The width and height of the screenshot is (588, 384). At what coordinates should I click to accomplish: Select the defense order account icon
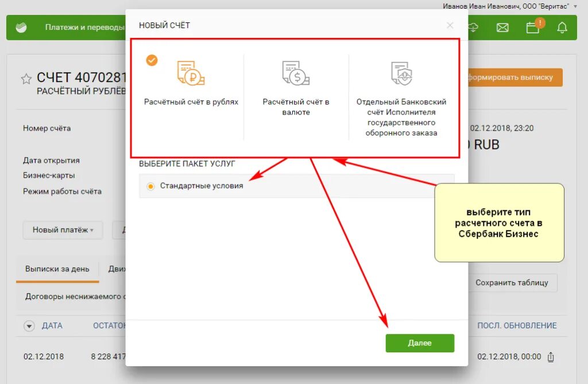click(401, 73)
